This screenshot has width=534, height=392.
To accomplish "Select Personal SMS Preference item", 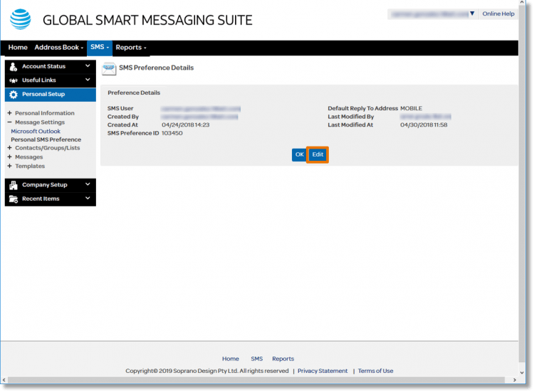I will 46,139.
